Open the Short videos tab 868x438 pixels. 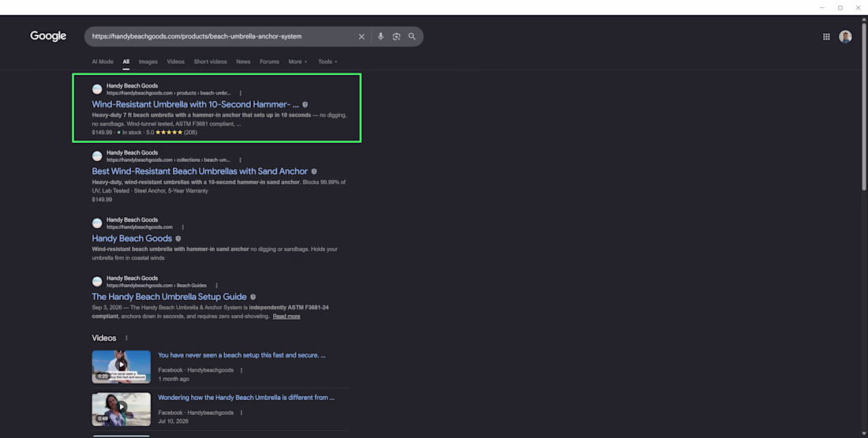tap(211, 62)
